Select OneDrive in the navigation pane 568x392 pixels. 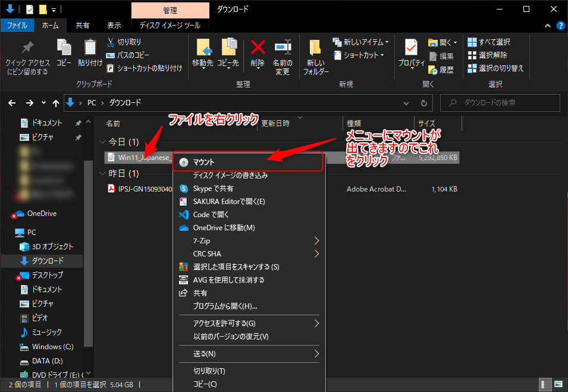coord(42,214)
